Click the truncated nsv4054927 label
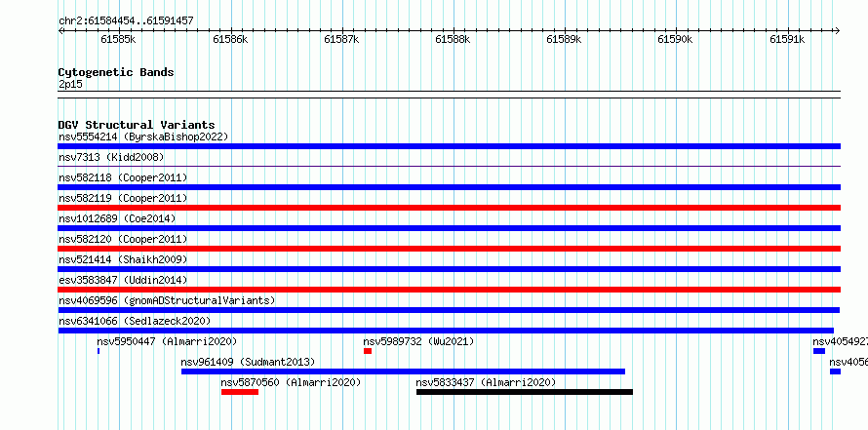Viewport: 868px width, 430px height. click(x=840, y=341)
